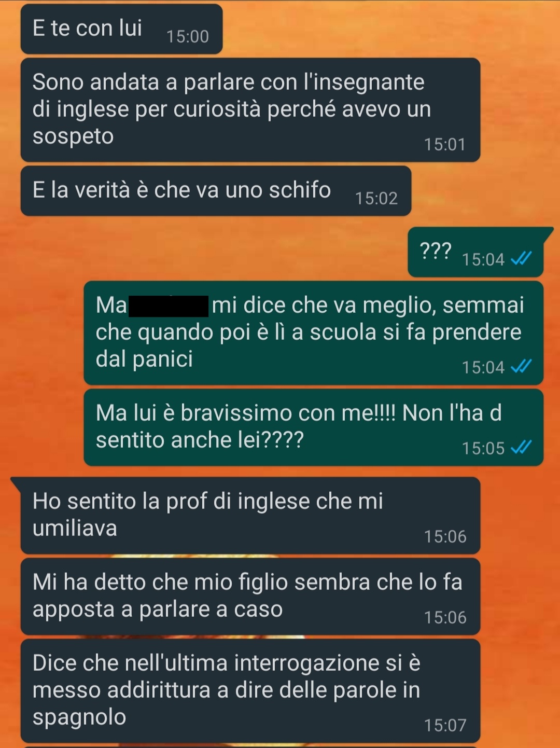Tap the blue checkmarks beside 15:05 timestamp
Screen dimensions: 560x748
(x=521, y=447)
